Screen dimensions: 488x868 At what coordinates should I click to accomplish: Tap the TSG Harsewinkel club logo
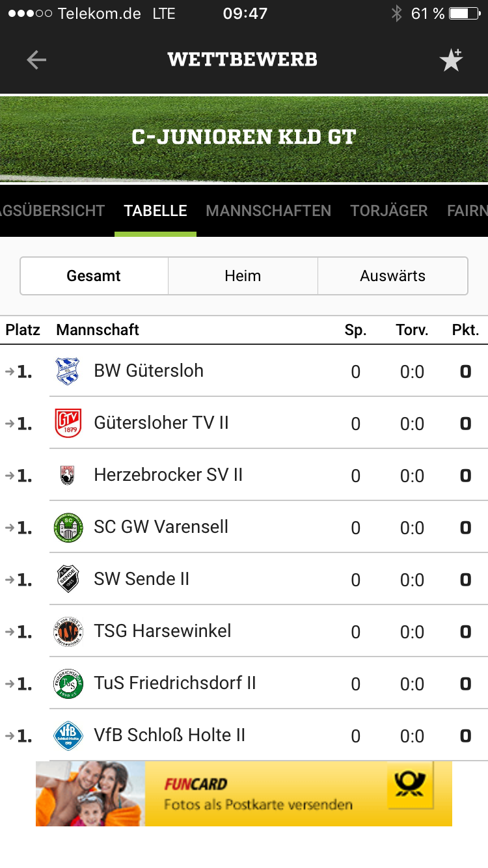(68, 631)
